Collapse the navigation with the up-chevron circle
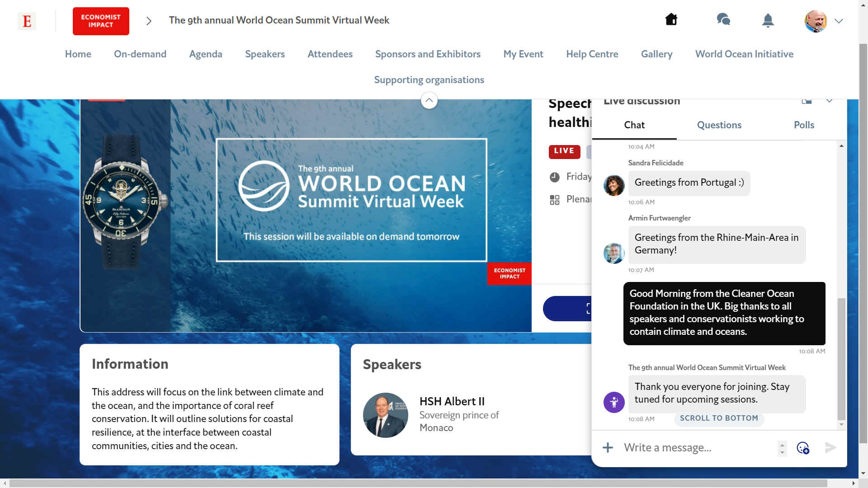Viewport: 868px width, 488px height. tap(429, 100)
